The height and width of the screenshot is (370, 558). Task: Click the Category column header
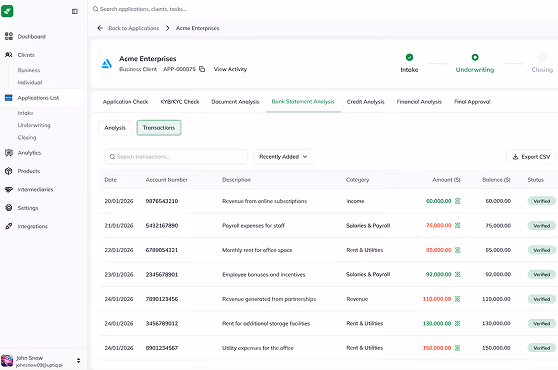tap(358, 180)
